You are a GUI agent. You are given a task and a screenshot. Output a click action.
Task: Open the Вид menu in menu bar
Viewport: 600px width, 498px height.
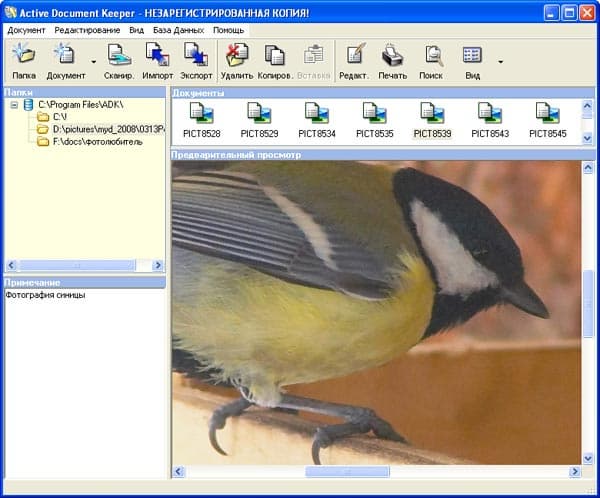pos(136,30)
